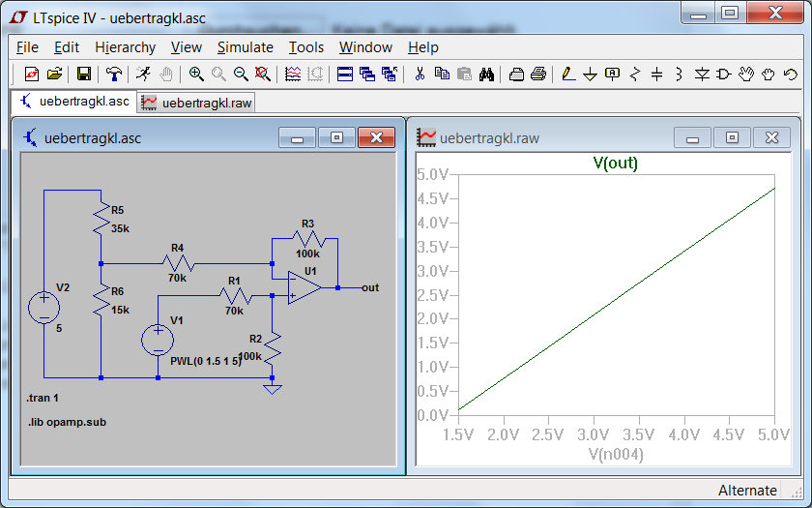Select resistor R6 15k in the schematic
812x508 pixels.
click(101, 301)
